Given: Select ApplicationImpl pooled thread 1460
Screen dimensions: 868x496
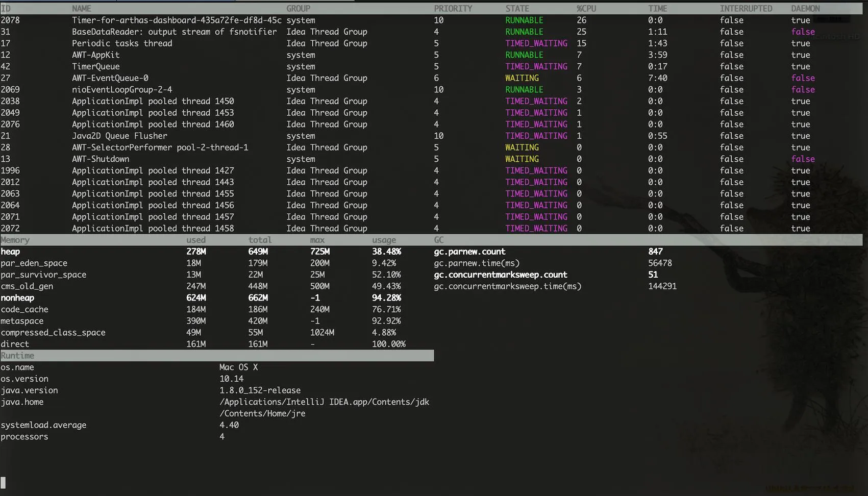Looking at the screenshot, I should (x=153, y=124).
